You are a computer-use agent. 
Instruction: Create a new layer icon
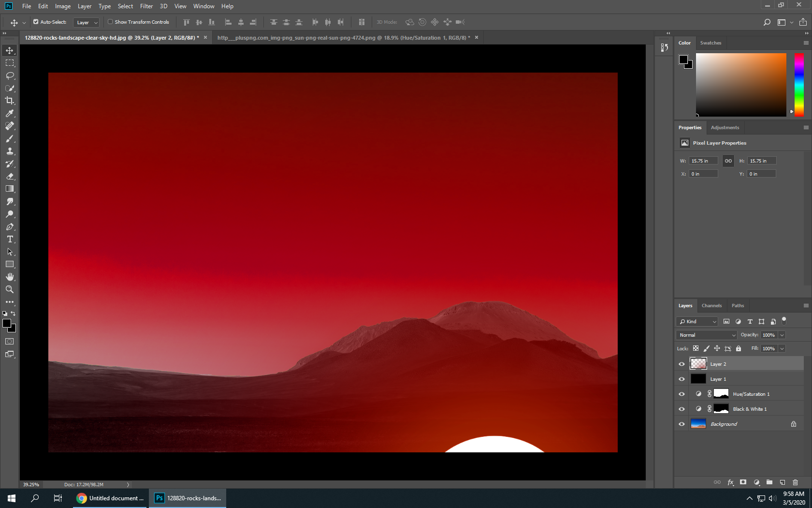pyautogui.click(x=782, y=482)
